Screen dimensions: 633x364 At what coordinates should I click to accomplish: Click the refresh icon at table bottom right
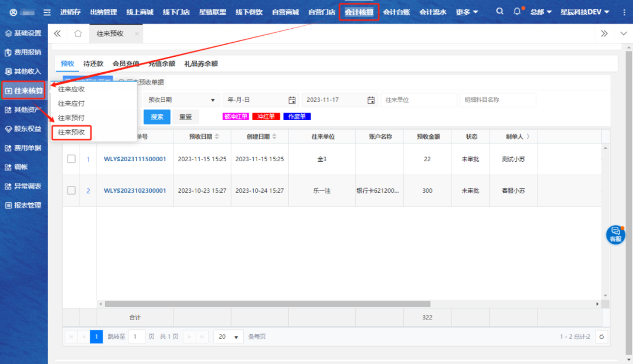[601, 336]
